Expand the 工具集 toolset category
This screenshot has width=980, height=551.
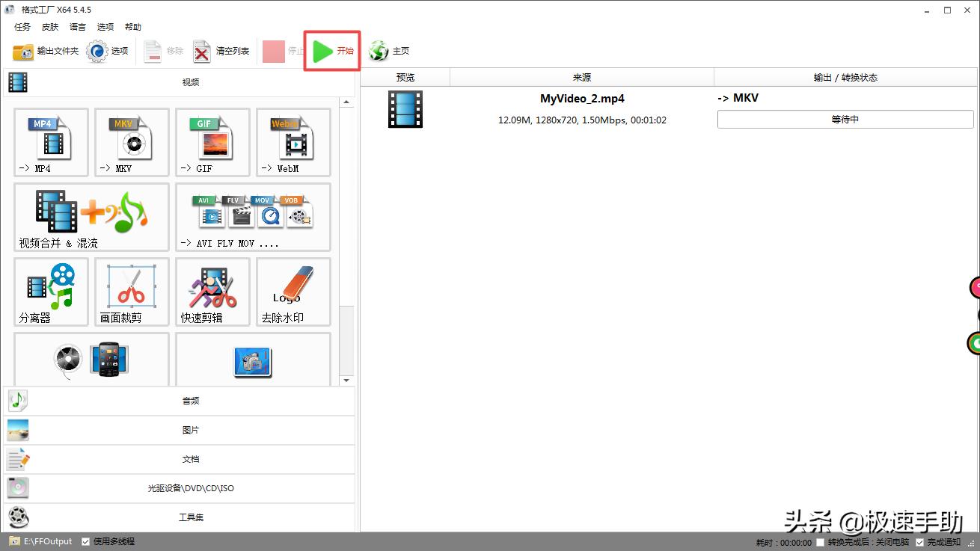point(178,517)
